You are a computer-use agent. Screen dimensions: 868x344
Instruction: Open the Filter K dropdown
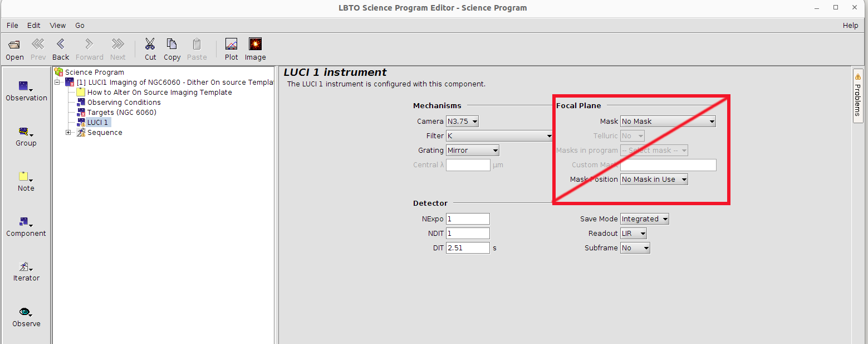[499, 136]
